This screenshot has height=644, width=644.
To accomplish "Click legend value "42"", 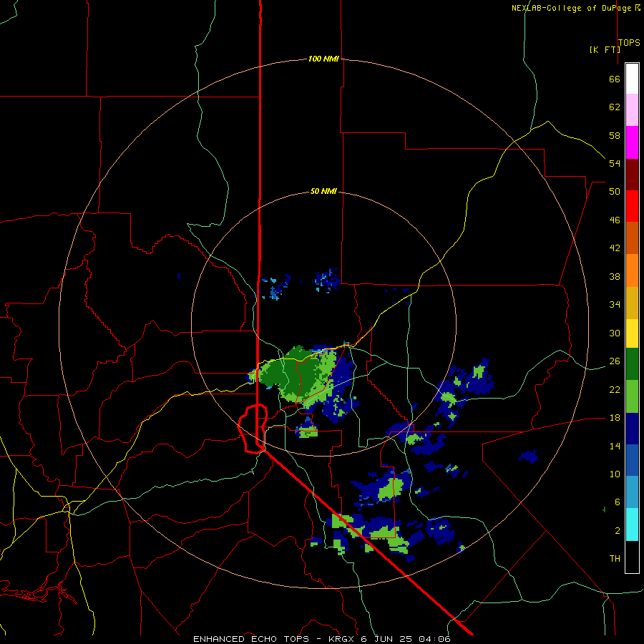I will pyautogui.click(x=615, y=248).
